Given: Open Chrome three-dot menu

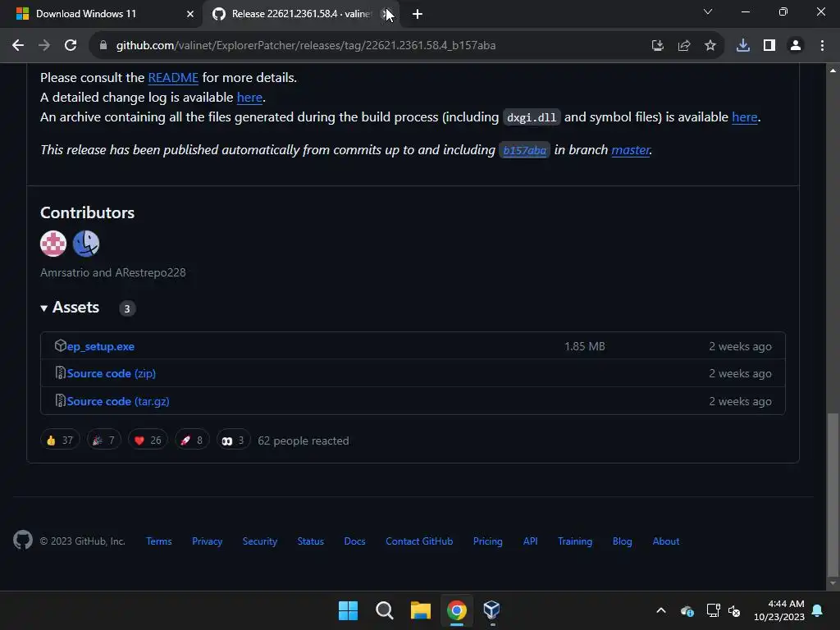Looking at the screenshot, I should click(822, 46).
